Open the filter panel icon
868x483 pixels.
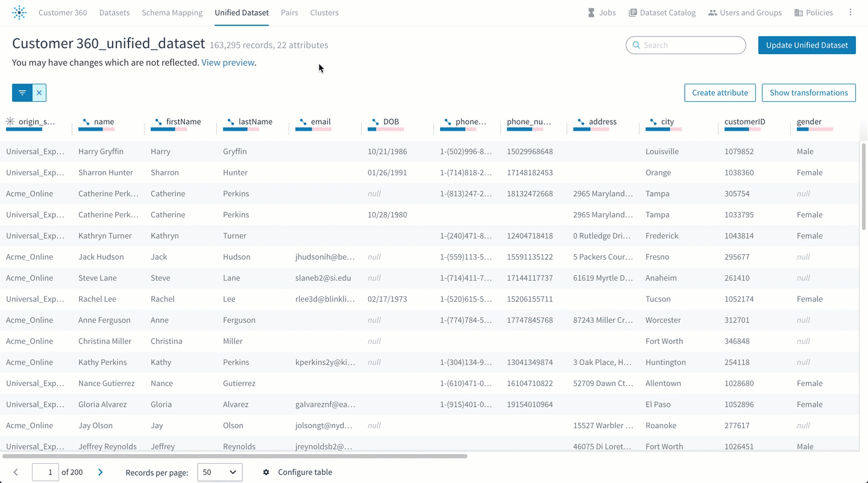[x=22, y=93]
